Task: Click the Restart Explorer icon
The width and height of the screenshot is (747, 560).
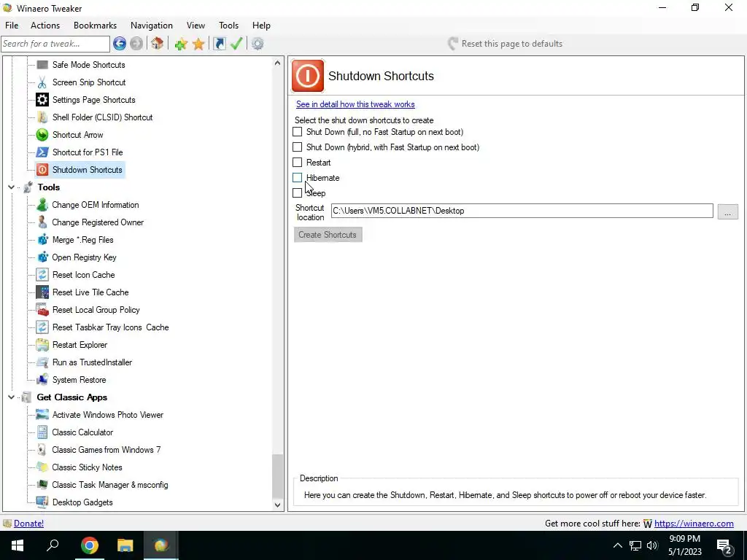Action: click(42, 345)
